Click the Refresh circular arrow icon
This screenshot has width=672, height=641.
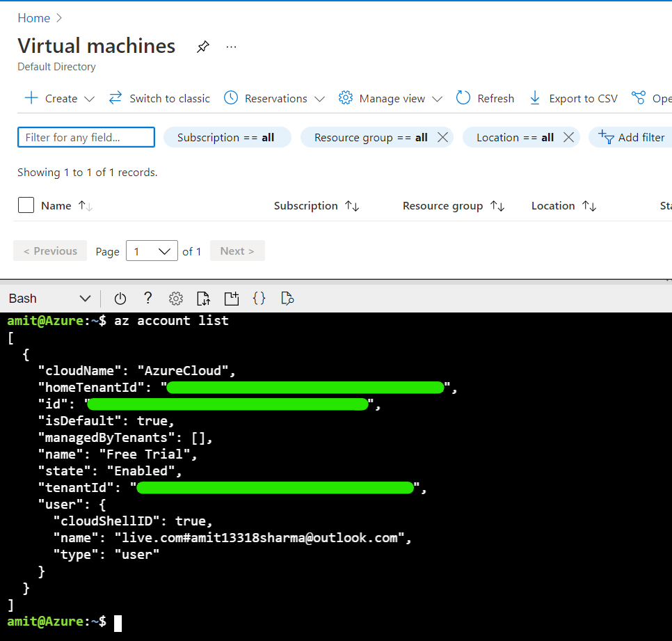pyautogui.click(x=463, y=97)
